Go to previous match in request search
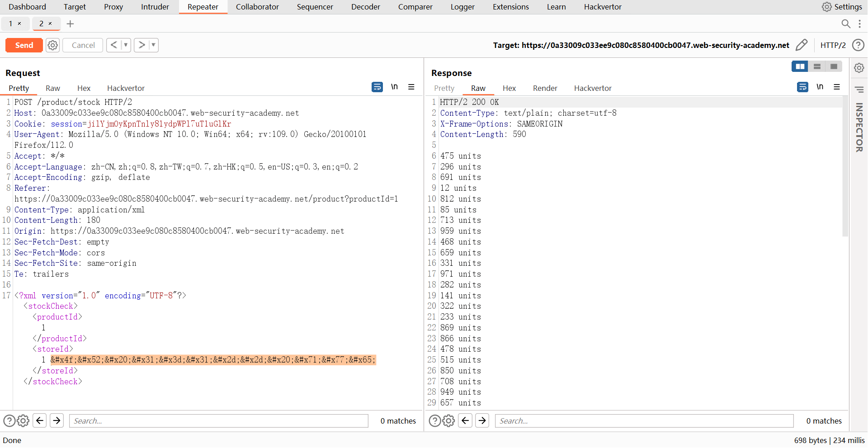This screenshot has height=448, width=868. click(40, 421)
